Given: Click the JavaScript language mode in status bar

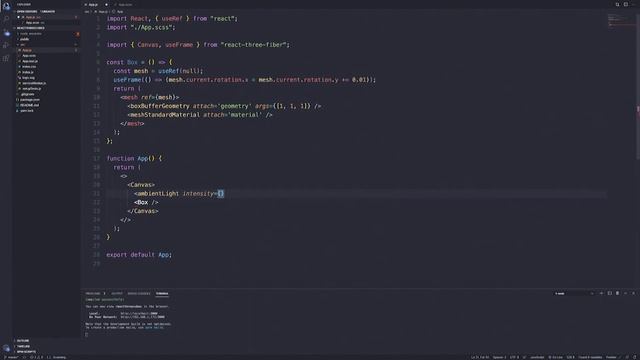Looking at the screenshot, I should tap(537, 357).
